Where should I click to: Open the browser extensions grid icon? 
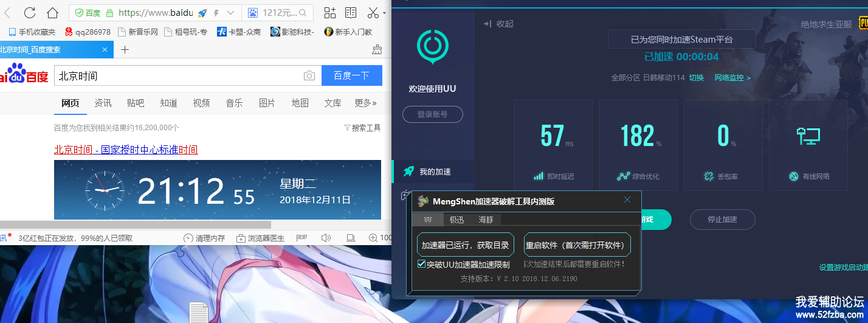coord(329,13)
